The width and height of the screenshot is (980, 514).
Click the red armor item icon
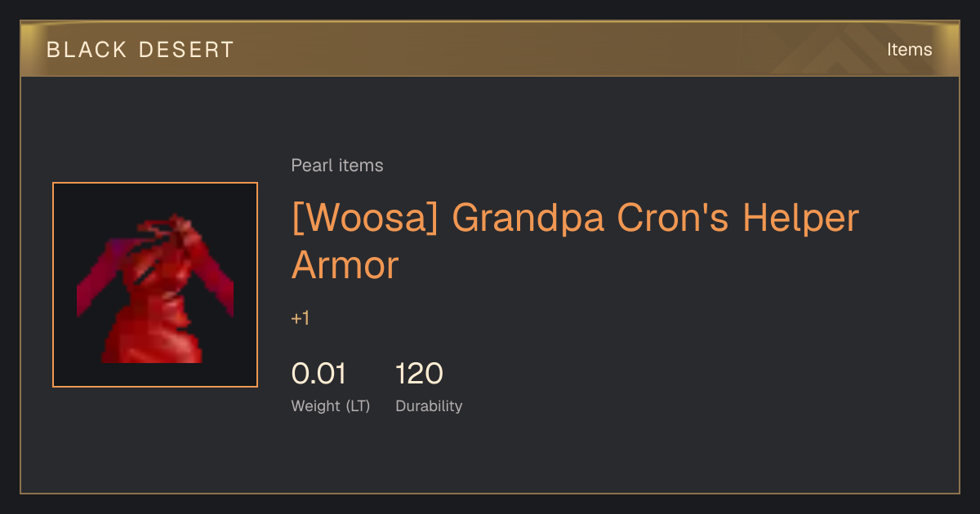[155, 285]
